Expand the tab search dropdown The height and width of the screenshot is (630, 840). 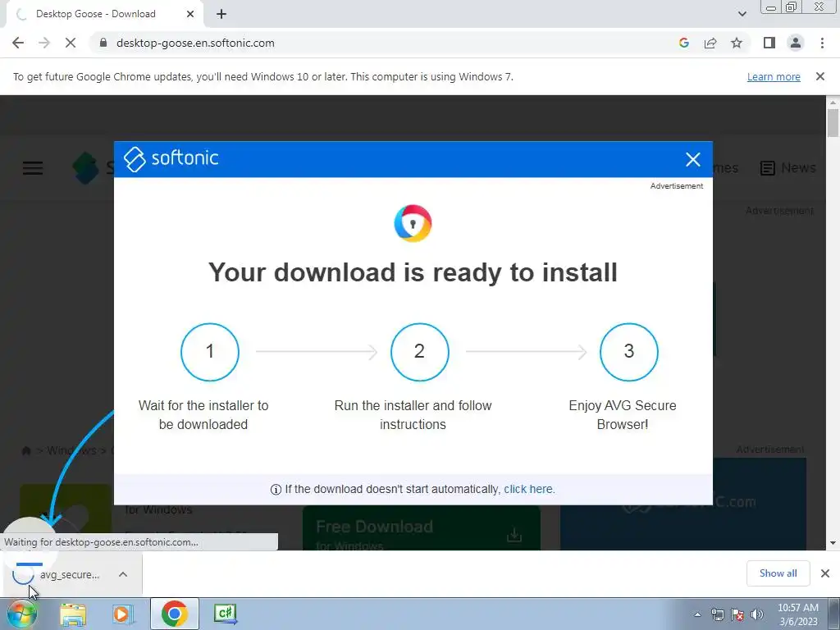coord(742,14)
